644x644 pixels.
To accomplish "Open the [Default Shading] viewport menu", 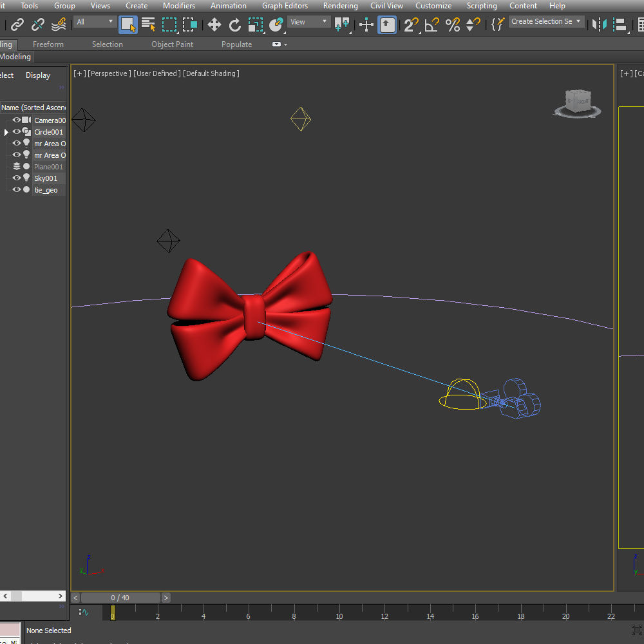I will tap(211, 73).
